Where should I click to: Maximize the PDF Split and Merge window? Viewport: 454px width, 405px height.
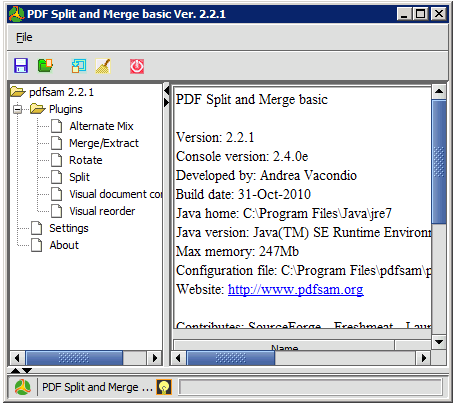tap(421, 14)
